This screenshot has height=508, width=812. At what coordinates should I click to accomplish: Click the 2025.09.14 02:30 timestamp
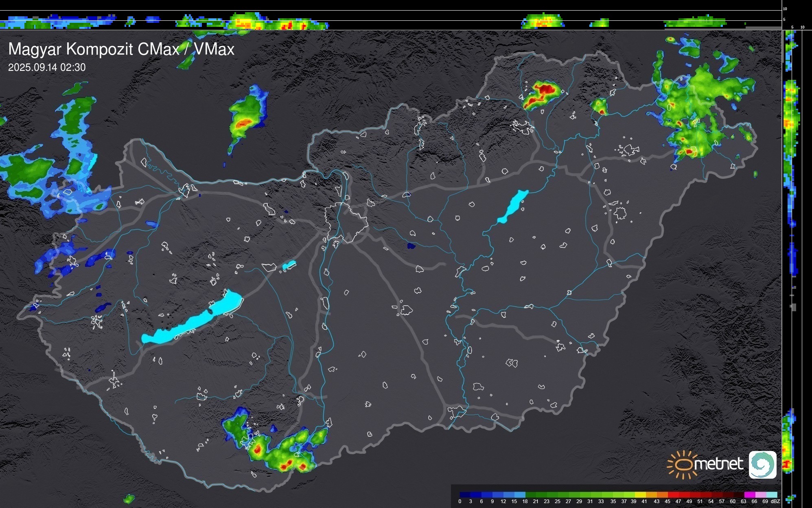click(x=47, y=68)
